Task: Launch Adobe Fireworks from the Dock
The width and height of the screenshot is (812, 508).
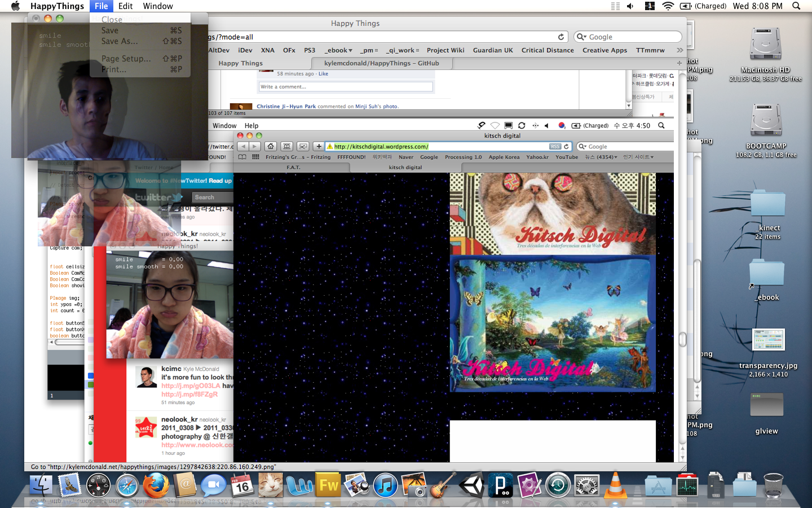Action: pyautogui.click(x=329, y=485)
